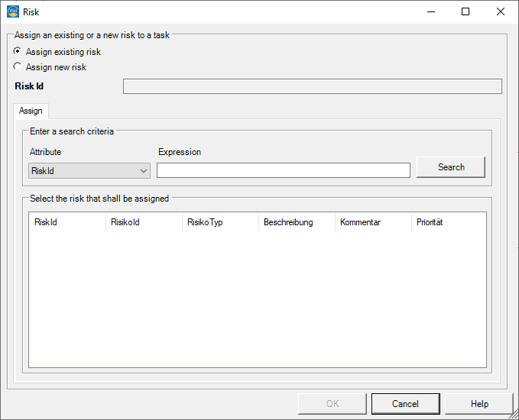Minimize the Risk window

click(x=430, y=11)
